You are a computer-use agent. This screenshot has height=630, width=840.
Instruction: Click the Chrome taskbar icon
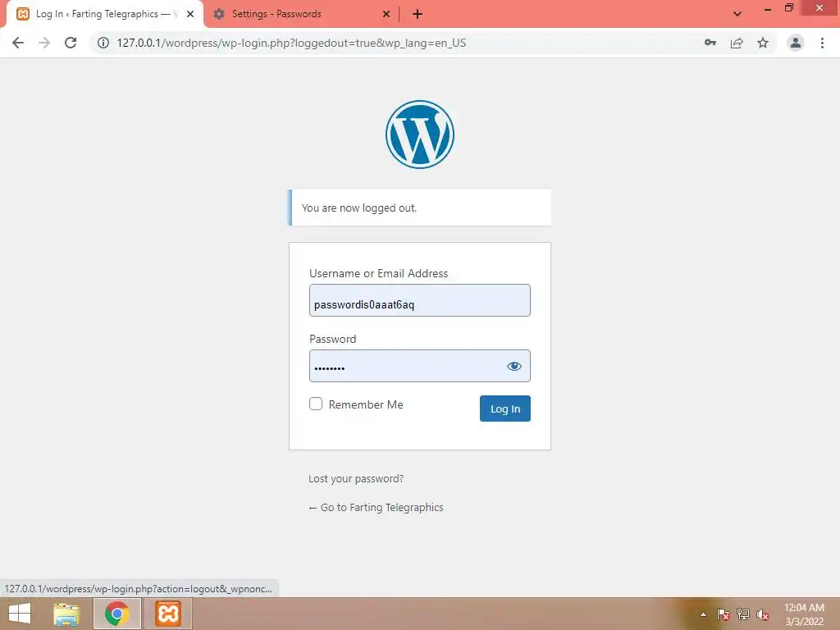116,614
